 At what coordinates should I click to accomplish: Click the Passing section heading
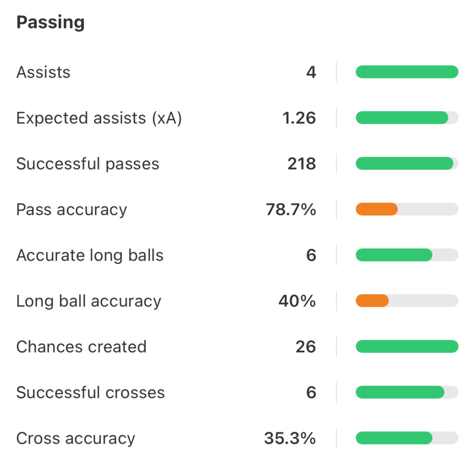click(x=50, y=22)
